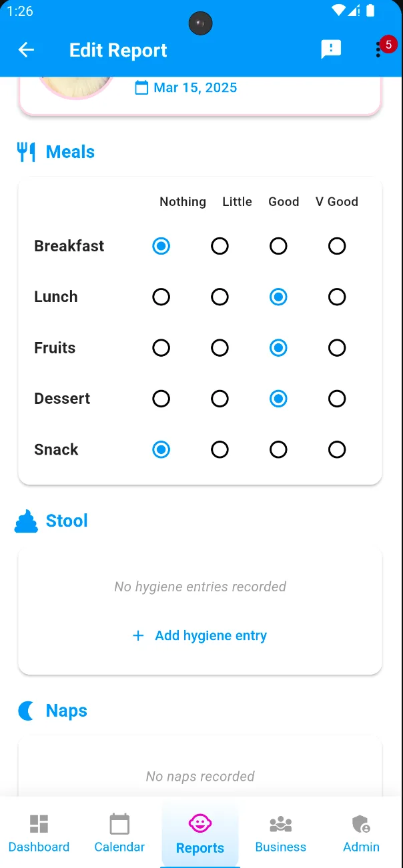Set Dessert to 'Nothing'
403x868 pixels.
tap(161, 398)
